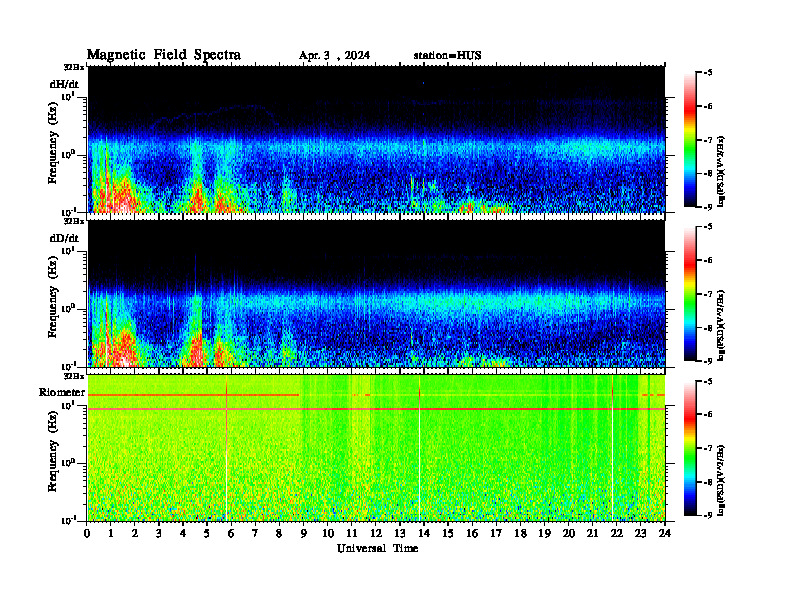792x612 pixels.
Task: Click the dH/dt panel colorbar
Action: click(x=689, y=140)
